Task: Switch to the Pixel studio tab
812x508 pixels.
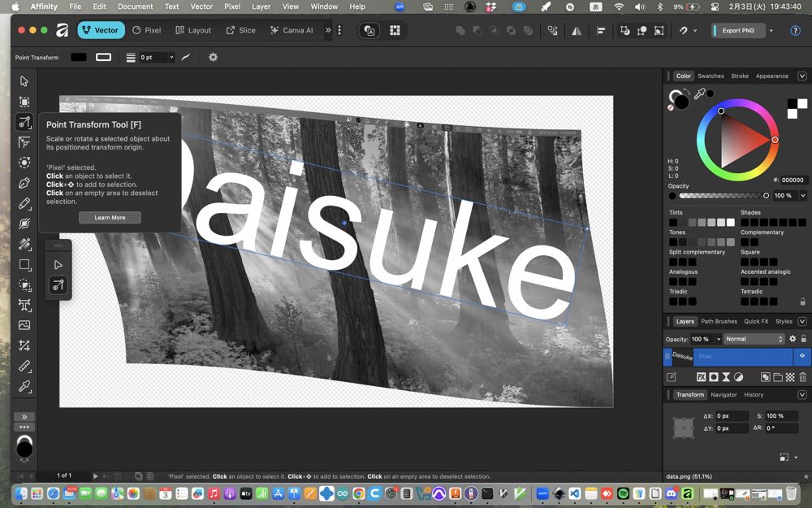Action: tap(146, 31)
